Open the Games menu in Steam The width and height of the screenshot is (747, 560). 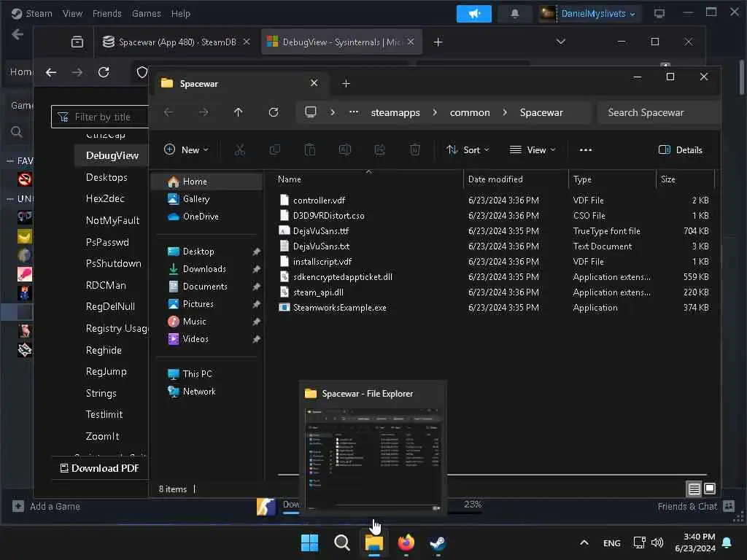pyautogui.click(x=146, y=14)
